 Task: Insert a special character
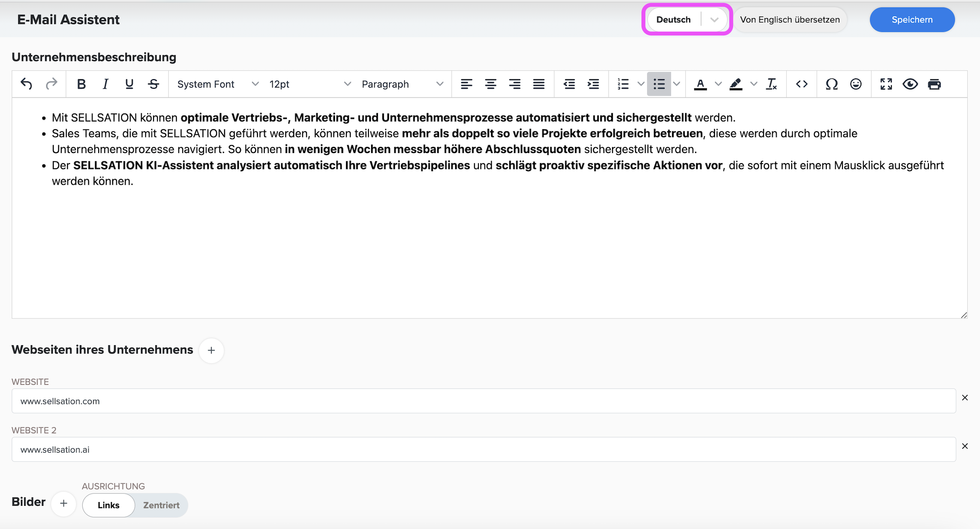(x=832, y=84)
